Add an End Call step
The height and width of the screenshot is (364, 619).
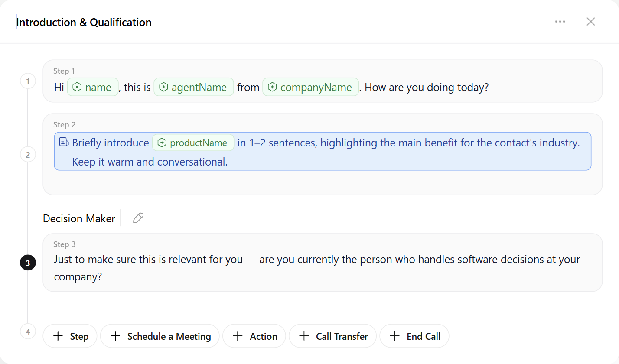point(414,336)
